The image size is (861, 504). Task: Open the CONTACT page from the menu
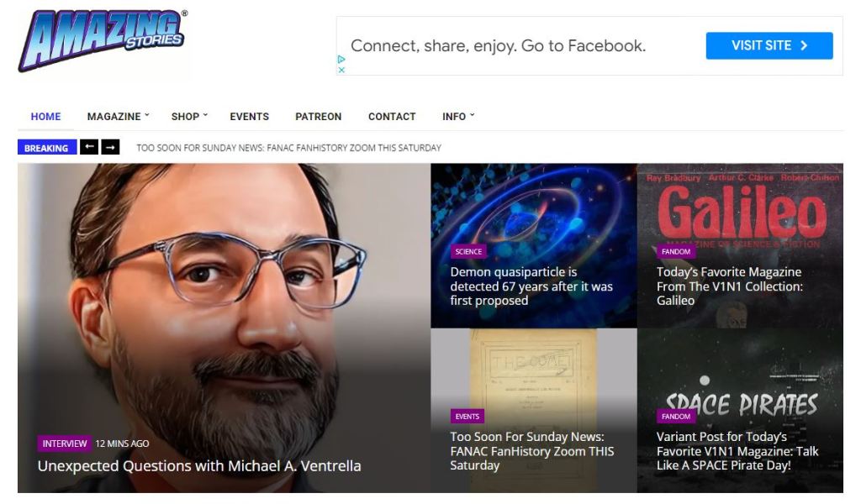392,116
